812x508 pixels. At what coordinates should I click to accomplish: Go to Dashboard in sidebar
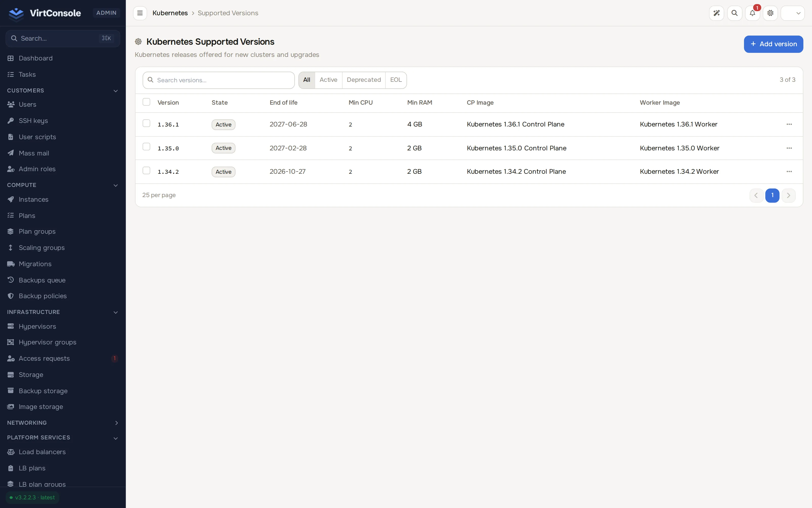(x=63, y=58)
